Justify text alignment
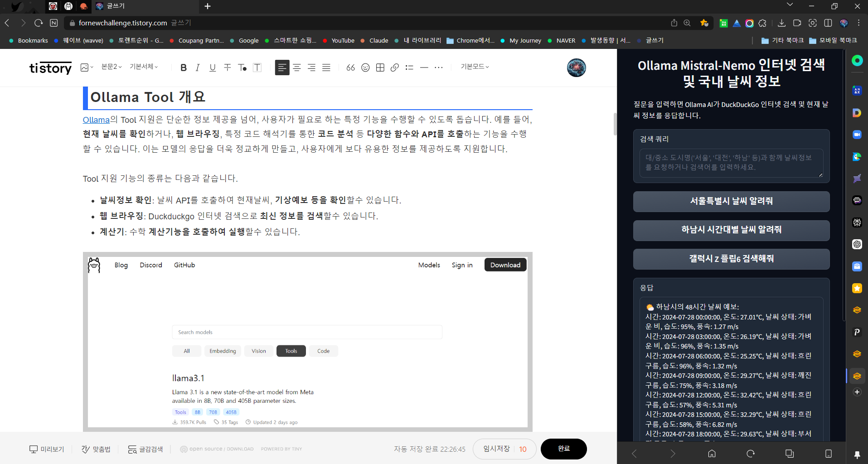Image resolution: width=868 pixels, height=464 pixels. pyautogui.click(x=326, y=68)
